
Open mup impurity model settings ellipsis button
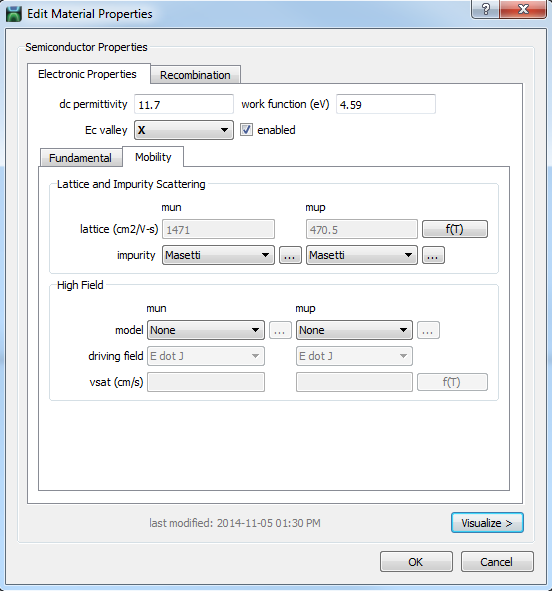[x=433, y=256]
